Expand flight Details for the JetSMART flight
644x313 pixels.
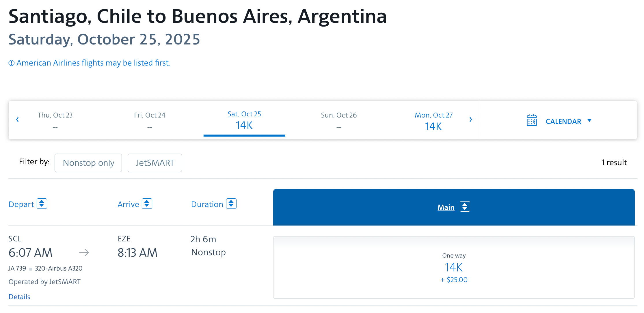[x=19, y=297]
